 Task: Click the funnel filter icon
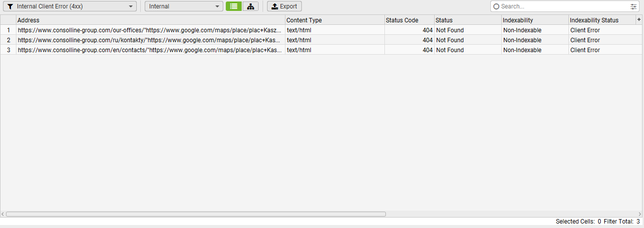(x=10, y=6)
